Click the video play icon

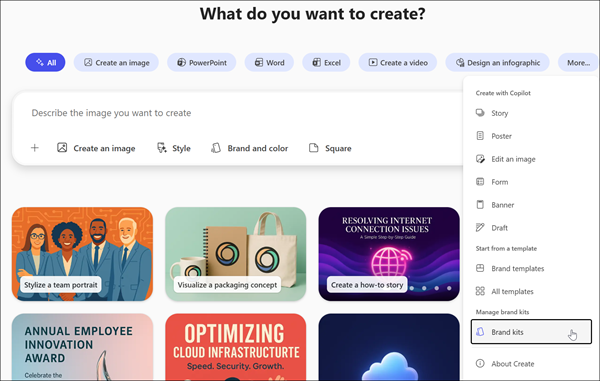pyautogui.click(x=373, y=62)
